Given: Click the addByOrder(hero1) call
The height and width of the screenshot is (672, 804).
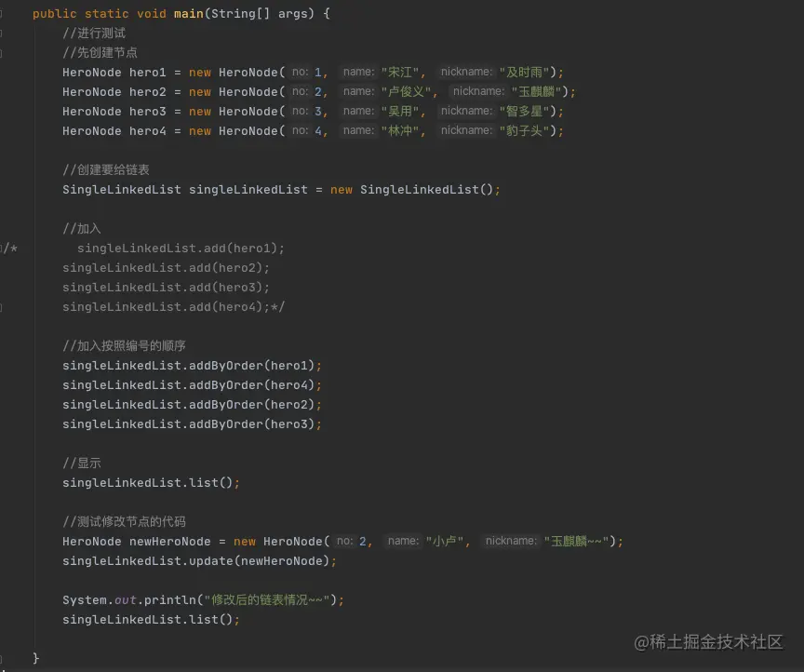Looking at the screenshot, I should 192,366.
